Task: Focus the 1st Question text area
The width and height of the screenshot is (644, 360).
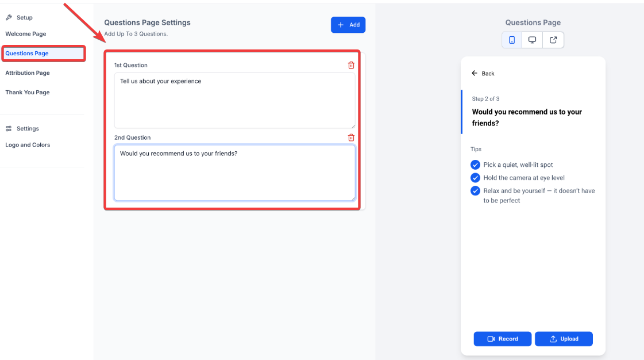Action: click(234, 101)
